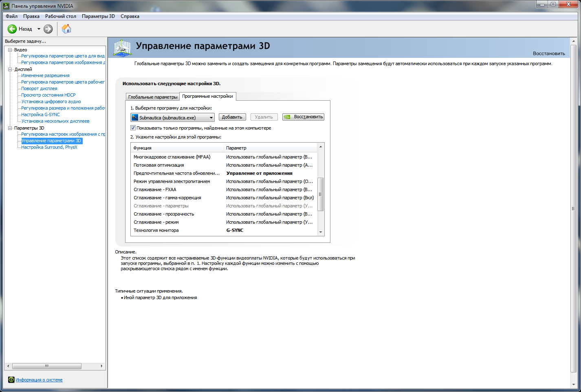Select Потоковая оптимизация setting row
The image size is (581, 392).
point(224,165)
